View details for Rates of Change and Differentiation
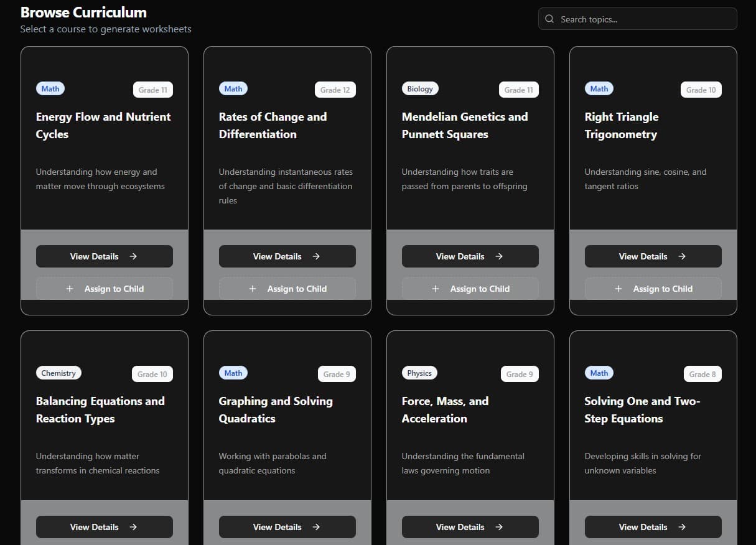The width and height of the screenshot is (756, 545). coord(287,256)
